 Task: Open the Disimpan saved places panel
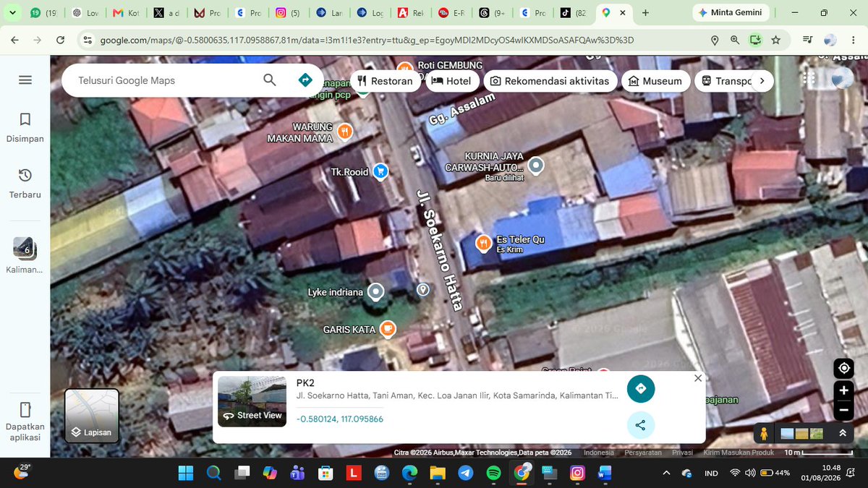pos(25,127)
